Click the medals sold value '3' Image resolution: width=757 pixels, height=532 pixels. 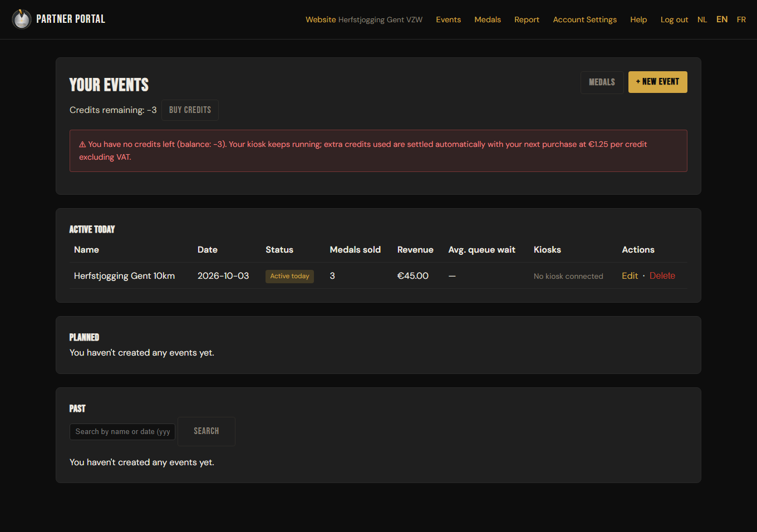332,275
